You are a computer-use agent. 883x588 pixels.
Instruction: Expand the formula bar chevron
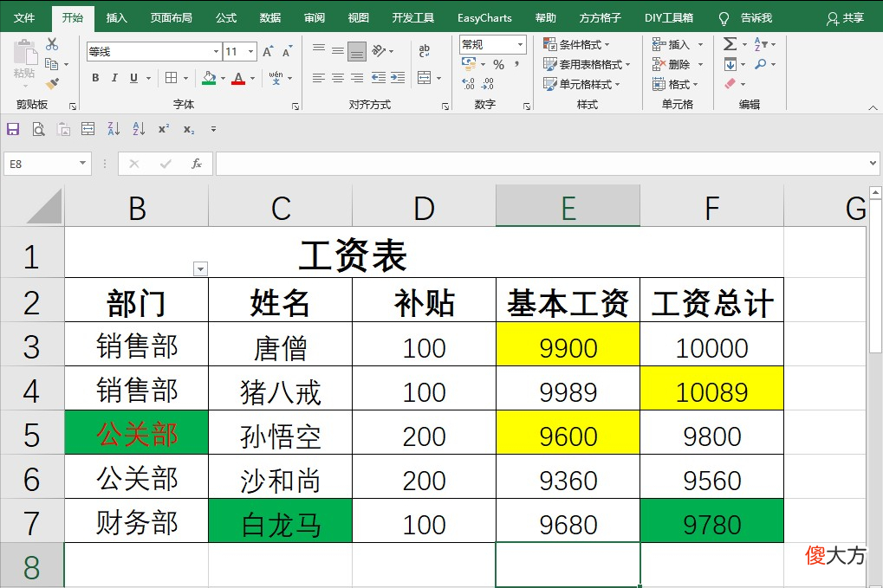coord(873,164)
